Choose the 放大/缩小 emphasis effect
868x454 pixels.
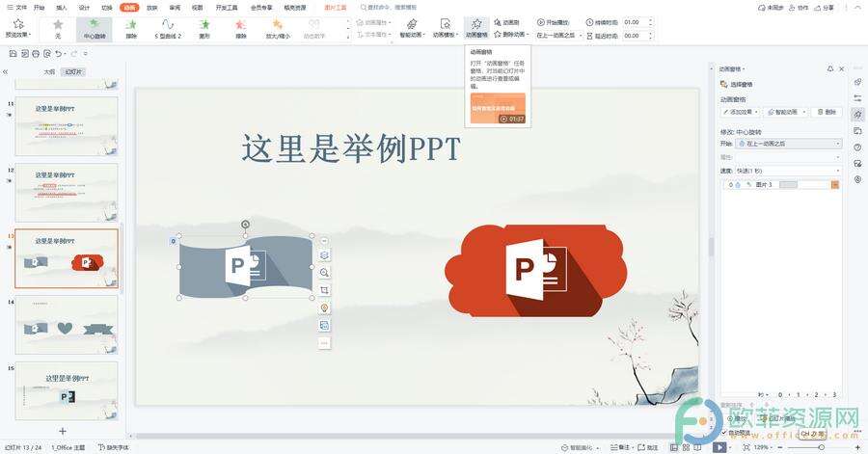(278, 29)
